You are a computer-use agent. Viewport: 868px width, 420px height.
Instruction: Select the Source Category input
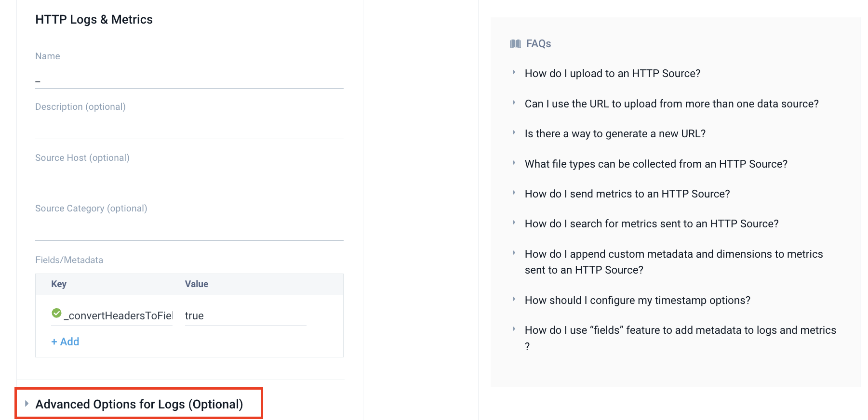click(189, 231)
